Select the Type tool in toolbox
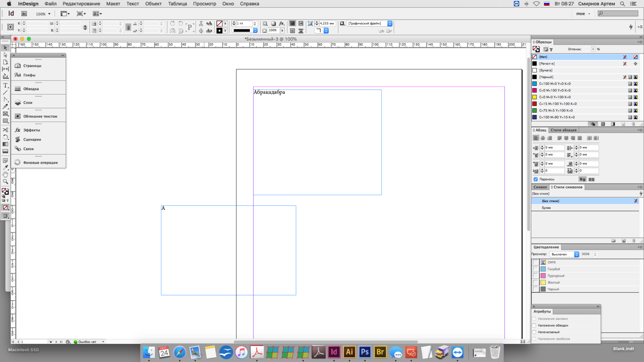Viewport: 644px width, 362px height. coord(6,85)
